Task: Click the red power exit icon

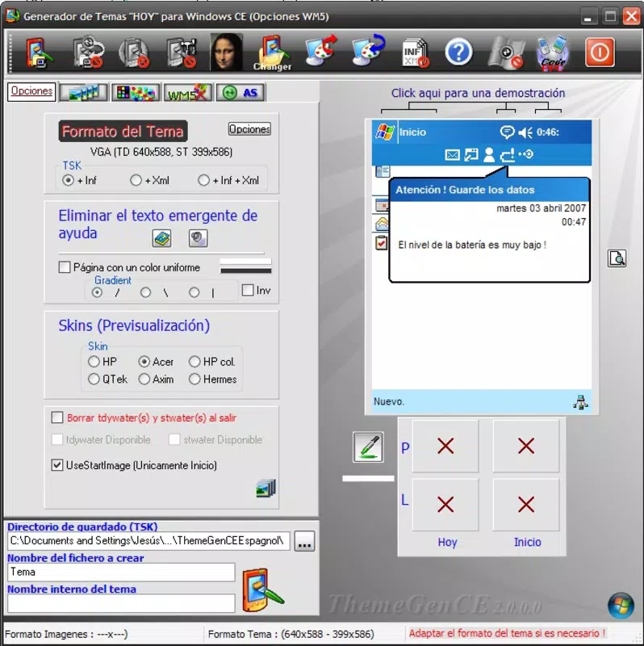Action: pyautogui.click(x=600, y=52)
